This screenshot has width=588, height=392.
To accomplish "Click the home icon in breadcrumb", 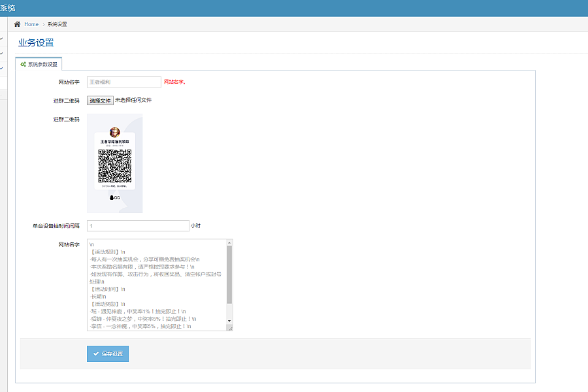I will 17,24.
